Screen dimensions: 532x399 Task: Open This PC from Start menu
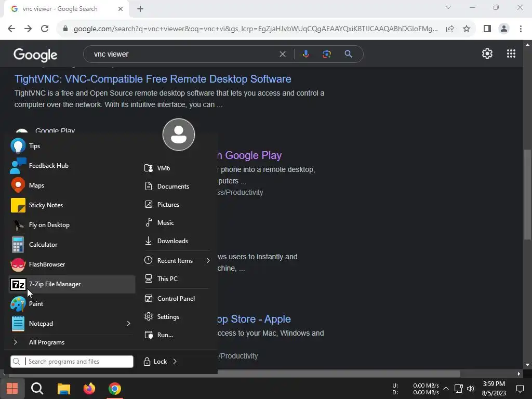[177, 279]
